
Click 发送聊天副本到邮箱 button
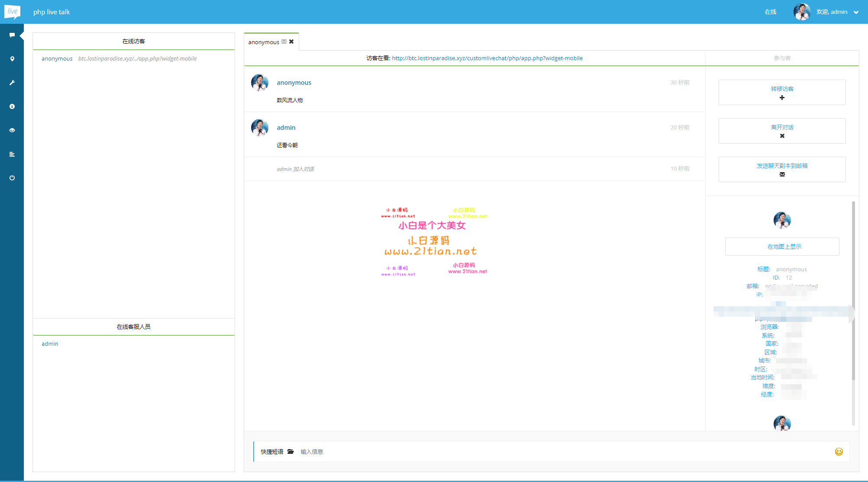(782, 169)
